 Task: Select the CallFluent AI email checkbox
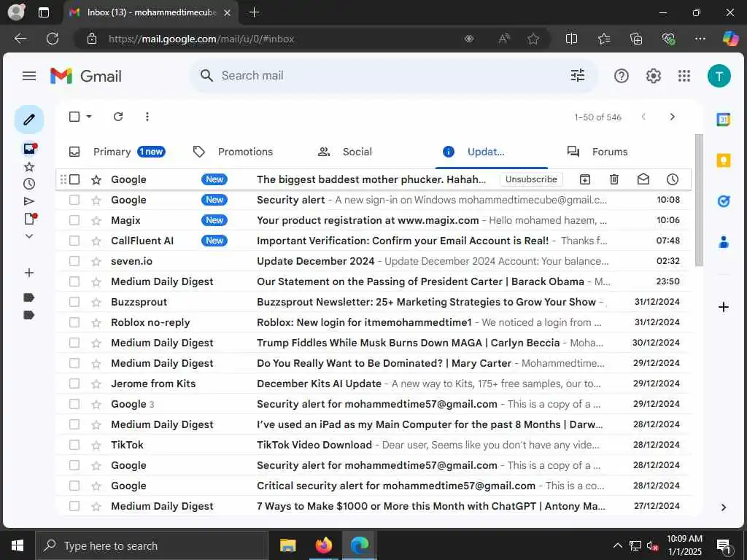click(x=74, y=241)
